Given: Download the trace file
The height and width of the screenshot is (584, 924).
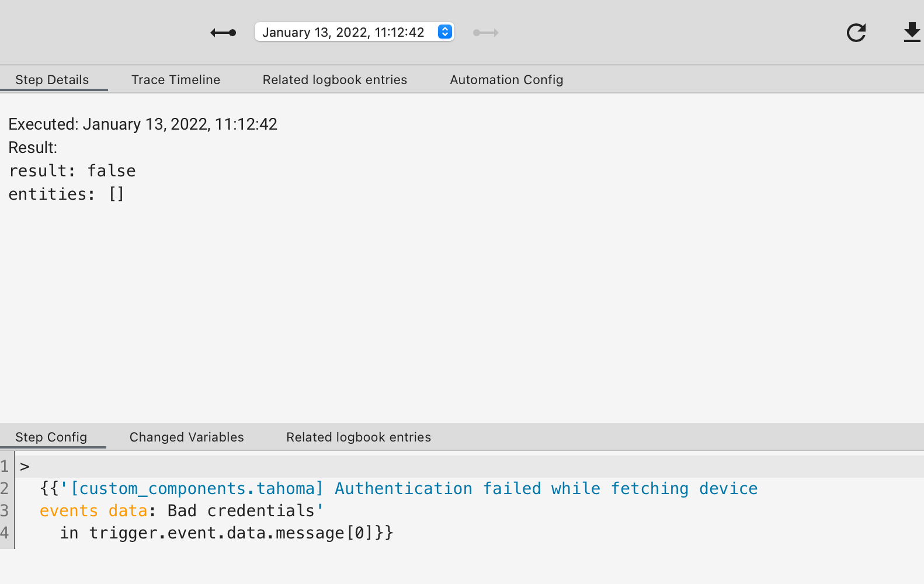Looking at the screenshot, I should click(x=912, y=33).
